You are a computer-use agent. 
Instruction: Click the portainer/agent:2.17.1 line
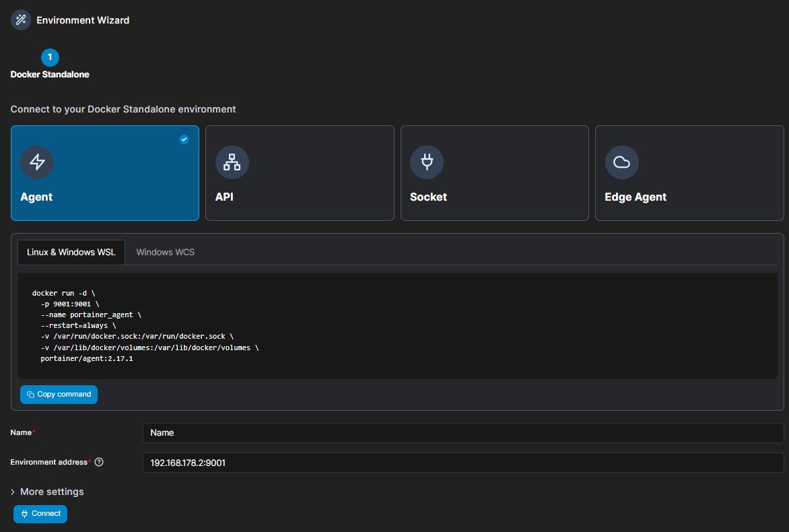(87, 359)
